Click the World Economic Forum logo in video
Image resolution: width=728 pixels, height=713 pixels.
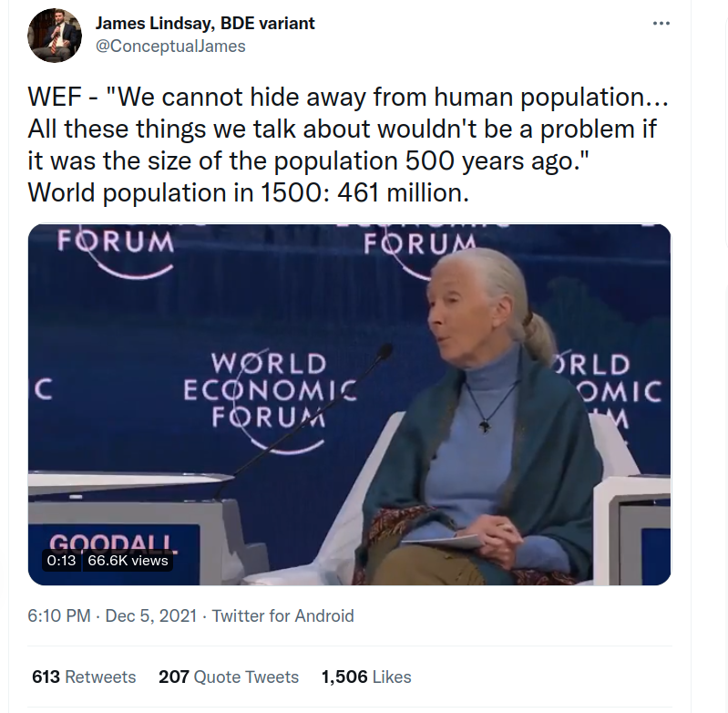click(270, 390)
